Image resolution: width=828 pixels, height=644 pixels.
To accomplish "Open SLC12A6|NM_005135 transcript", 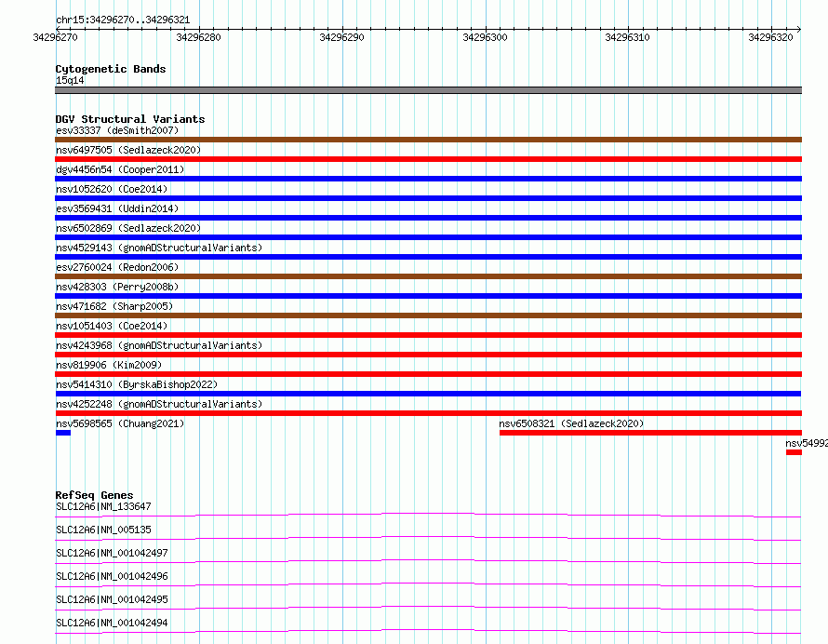I will pyautogui.click(x=103, y=530).
